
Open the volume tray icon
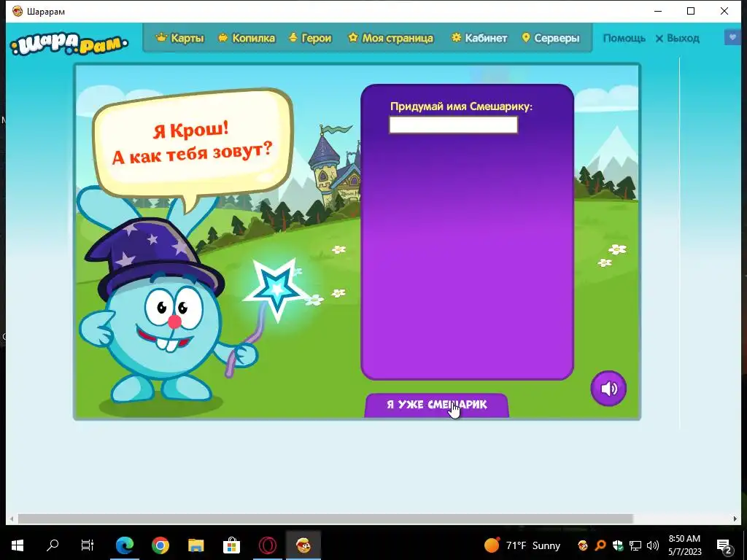click(x=653, y=545)
